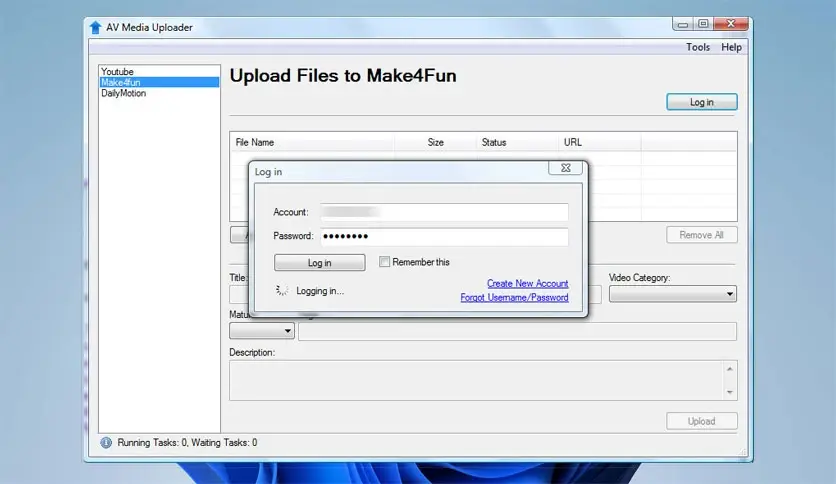Open the Mature content dropdown
Viewport: 836px width, 484px height.
(x=262, y=331)
